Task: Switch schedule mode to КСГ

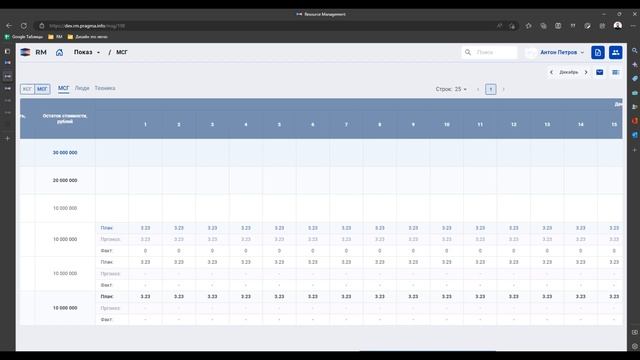Action: pyautogui.click(x=27, y=89)
